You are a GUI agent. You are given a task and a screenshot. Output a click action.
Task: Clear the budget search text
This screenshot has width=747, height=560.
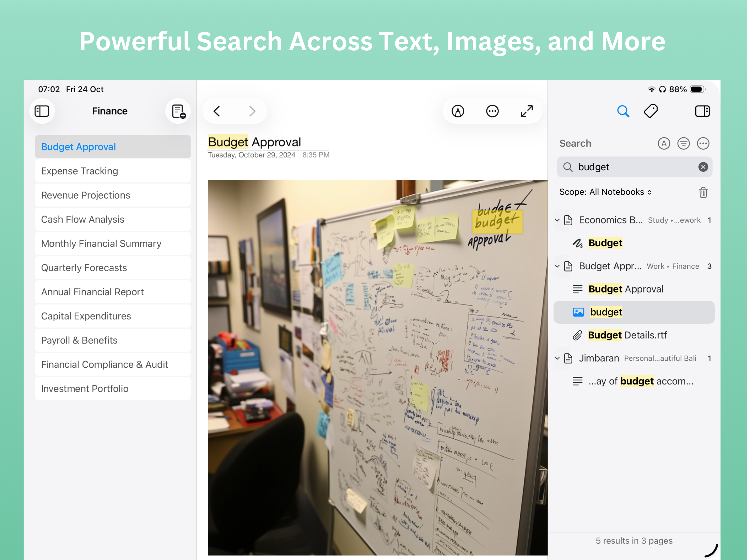(x=703, y=167)
